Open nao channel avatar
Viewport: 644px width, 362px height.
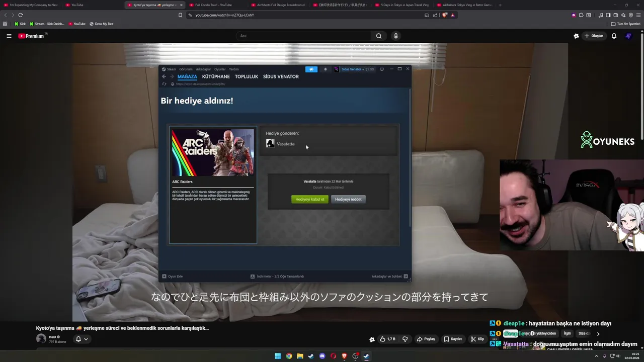[x=41, y=339]
